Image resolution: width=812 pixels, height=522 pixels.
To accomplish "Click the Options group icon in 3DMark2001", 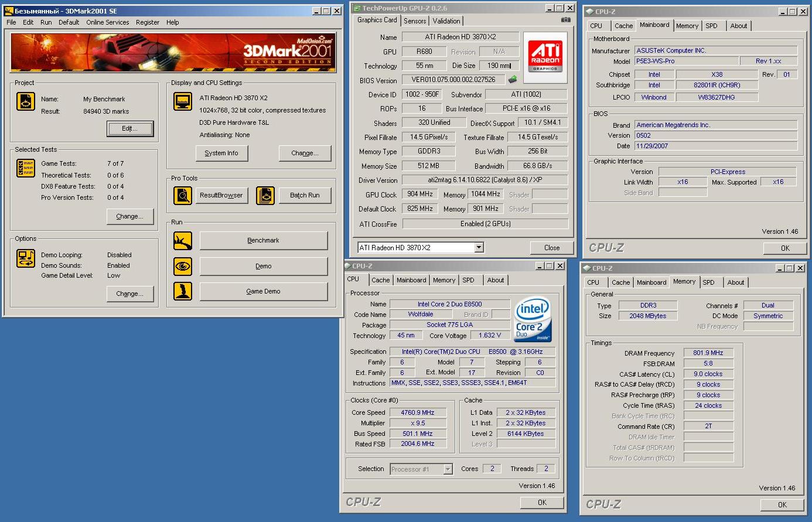I will coord(26,258).
